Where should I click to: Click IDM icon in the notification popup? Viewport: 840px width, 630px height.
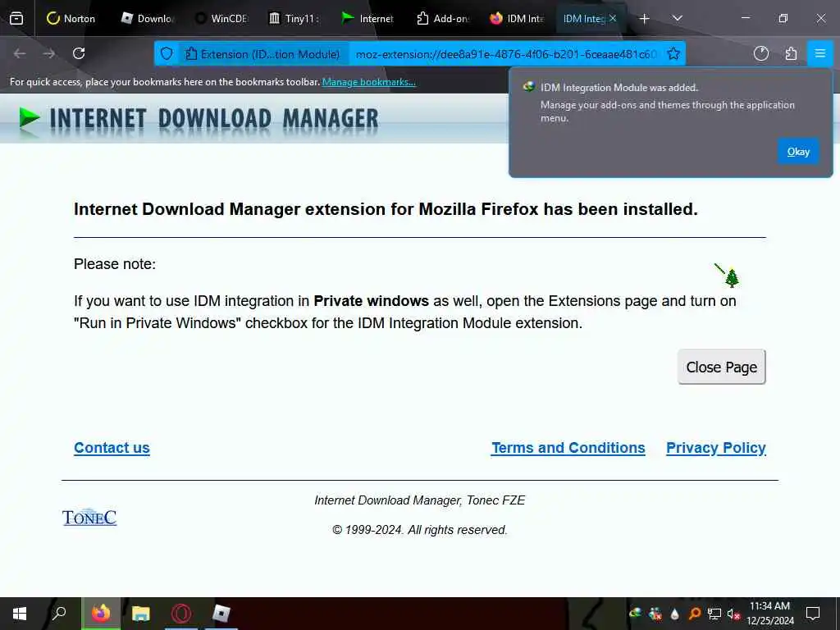pos(529,87)
